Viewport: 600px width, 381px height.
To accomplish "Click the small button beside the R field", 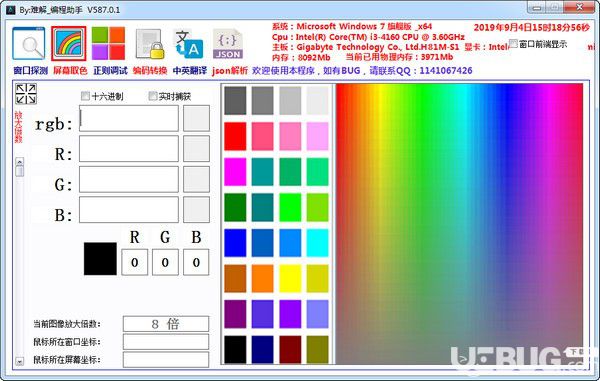I will click(196, 148).
